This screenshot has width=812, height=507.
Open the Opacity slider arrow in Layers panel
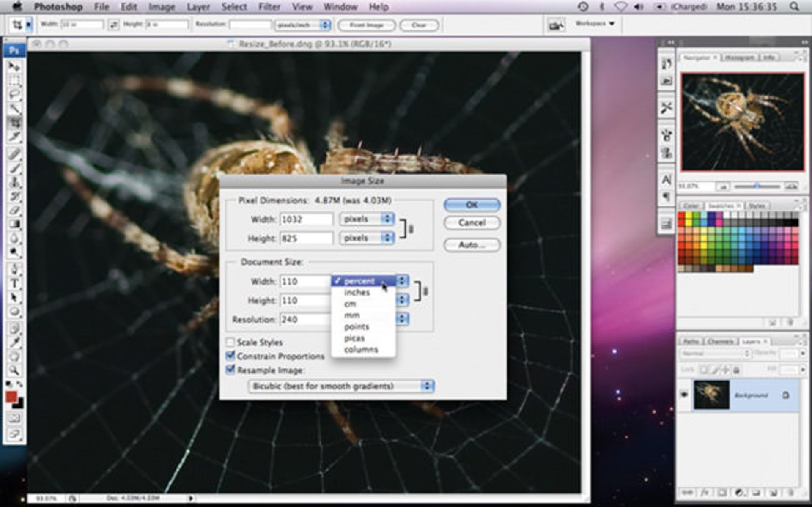(x=803, y=353)
